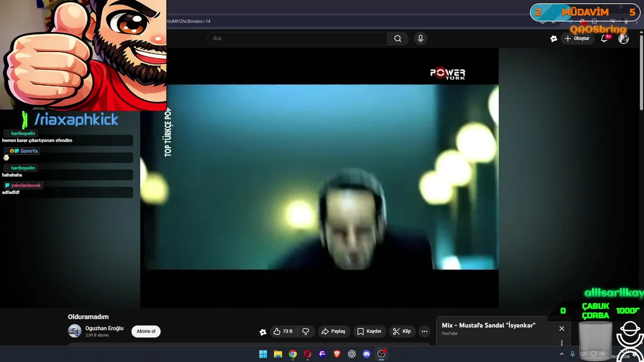Like the video with the 73 B thumbs-up

point(283,331)
